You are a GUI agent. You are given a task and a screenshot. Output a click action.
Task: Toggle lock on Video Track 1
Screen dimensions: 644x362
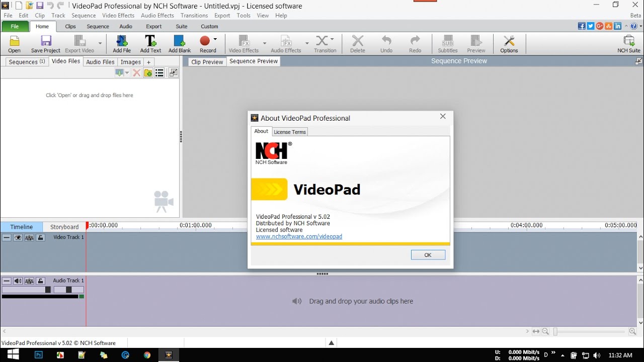point(41,237)
